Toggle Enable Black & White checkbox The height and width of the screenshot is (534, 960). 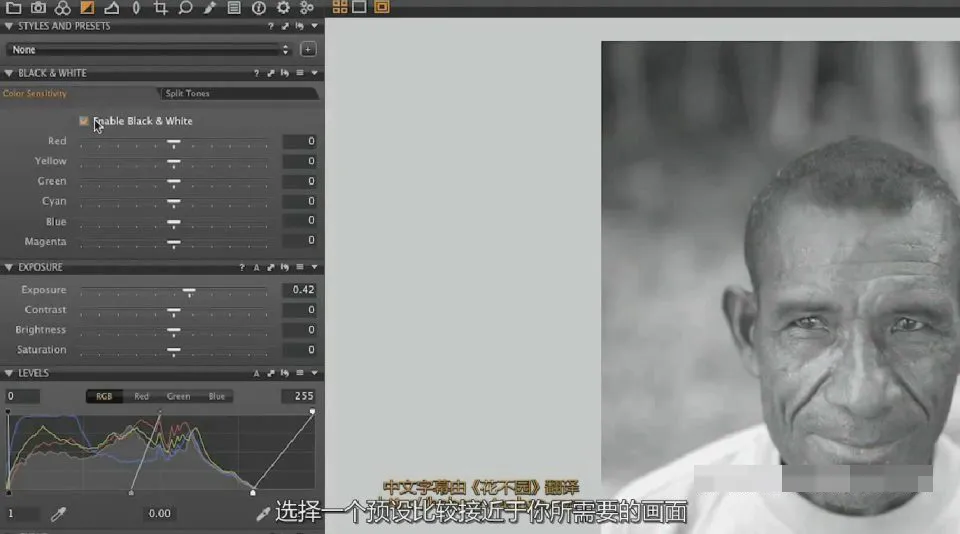point(84,121)
